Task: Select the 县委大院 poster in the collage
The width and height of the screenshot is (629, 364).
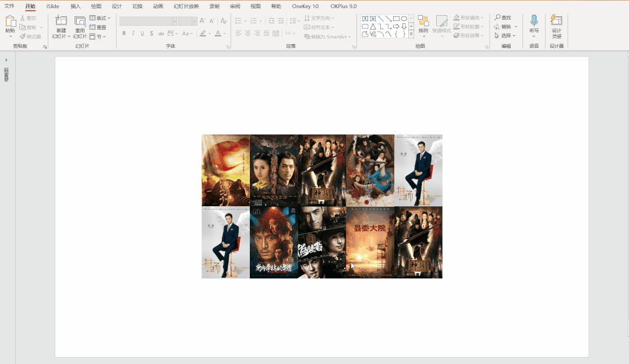Action: tap(370, 242)
